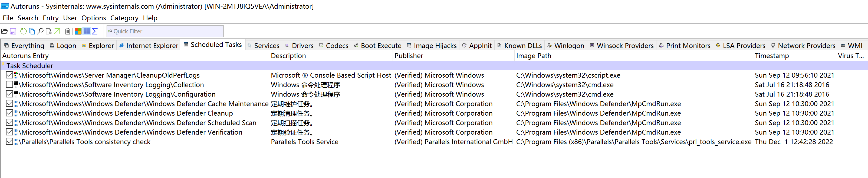Toggle Hide Microsoft Entries colored logo icon
This screenshot has width=868, height=178.
click(x=78, y=31)
